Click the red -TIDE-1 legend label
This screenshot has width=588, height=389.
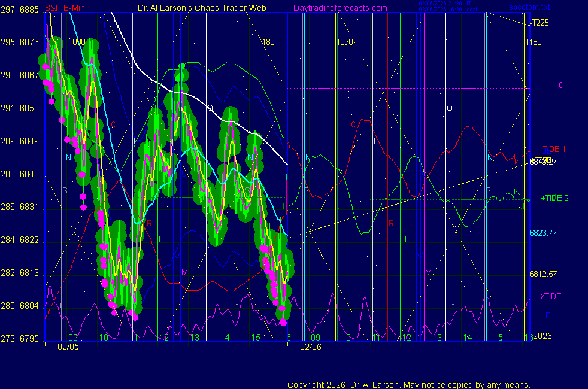553,149
